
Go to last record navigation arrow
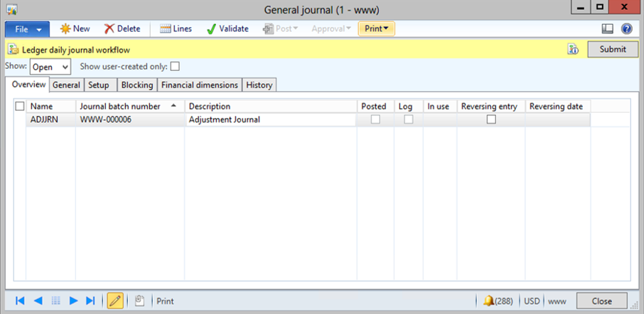90,301
